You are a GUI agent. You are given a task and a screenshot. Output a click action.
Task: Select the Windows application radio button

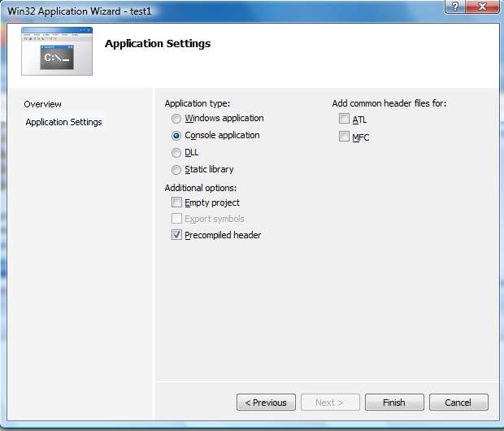[176, 119]
